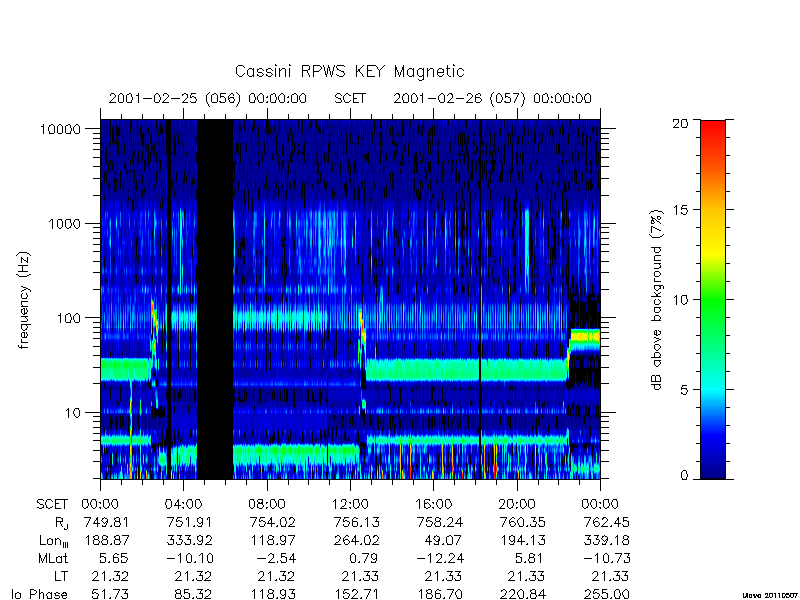Click the LT row label

tap(61, 577)
